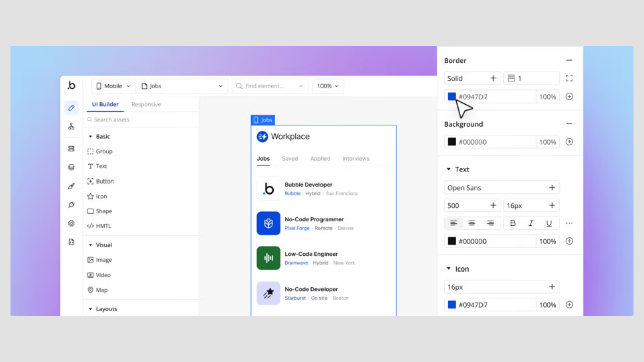This screenshot has width=644, height=362.
Task: Collapse the Basic elements section
Action: [x=91, y=137]
